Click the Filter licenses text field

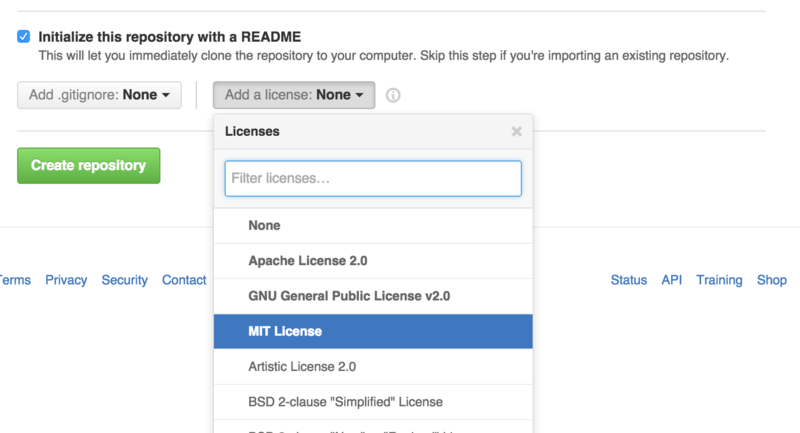[373, 179]
